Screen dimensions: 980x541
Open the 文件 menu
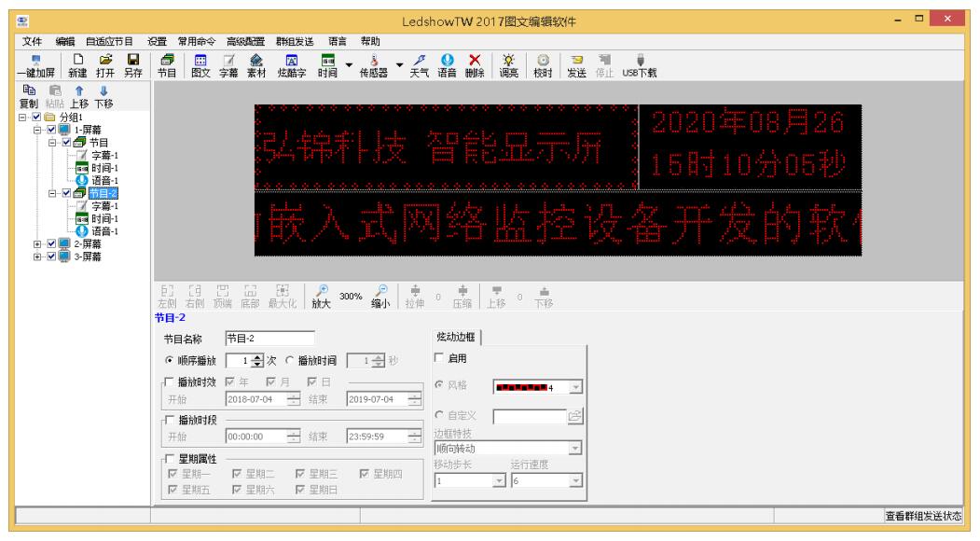click(x=32, y=41)
